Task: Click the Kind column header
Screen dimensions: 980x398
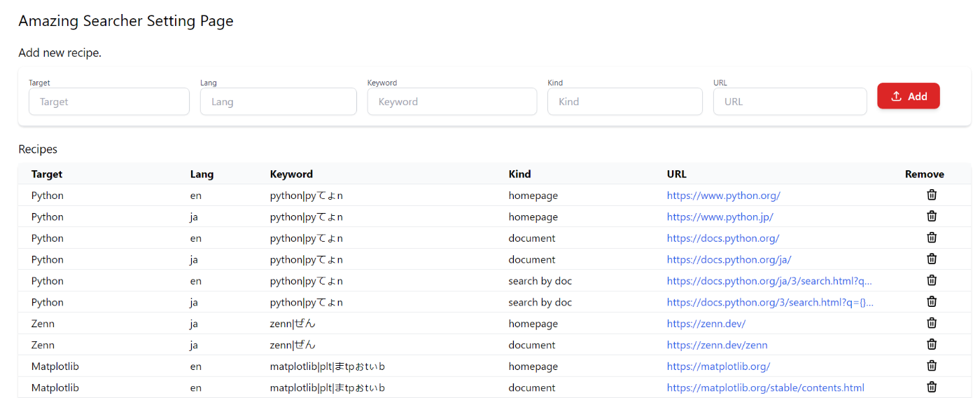Action: 519,174
